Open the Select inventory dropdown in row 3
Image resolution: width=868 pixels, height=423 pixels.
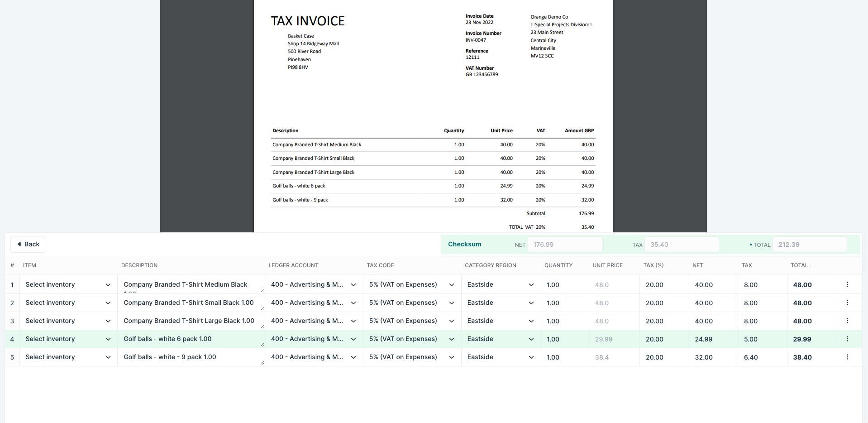pos(68,321)
